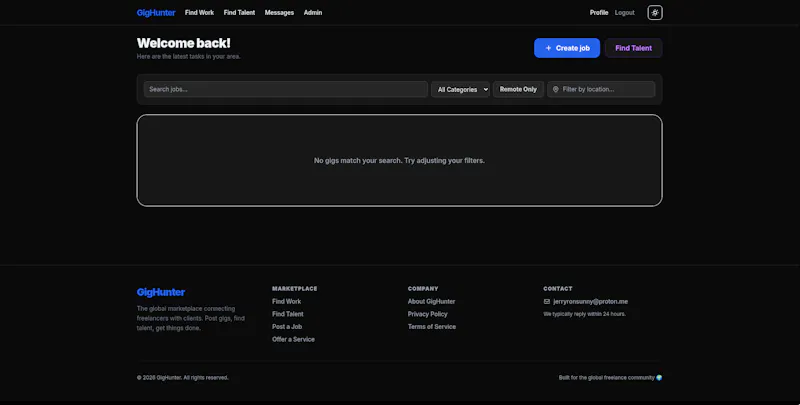
Task: Open footer Find Talent link
Action: (x=288, y=314)
